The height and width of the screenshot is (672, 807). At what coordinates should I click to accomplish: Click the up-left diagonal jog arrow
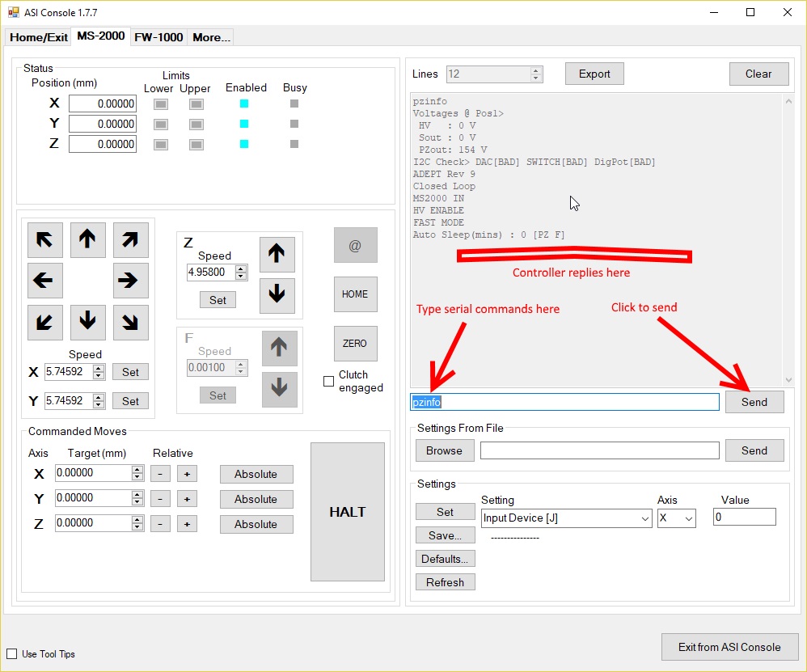coord(45,239)
